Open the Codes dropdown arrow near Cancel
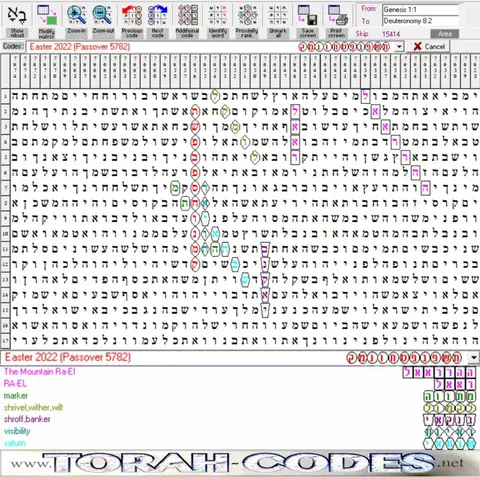The image size is (480, 477). coord(399,46)
